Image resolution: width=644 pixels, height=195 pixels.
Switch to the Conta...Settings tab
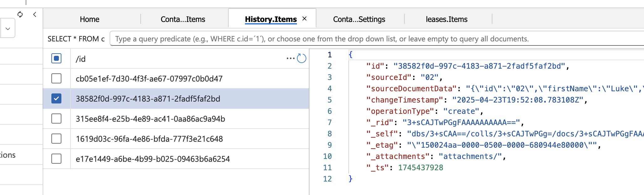click(x=359, y=19)
